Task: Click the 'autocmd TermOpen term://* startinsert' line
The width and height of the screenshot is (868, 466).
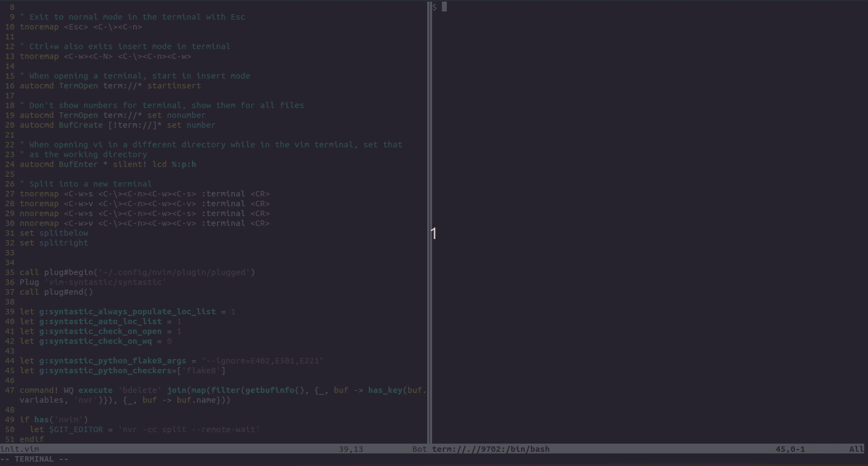Action: (110, 86)
